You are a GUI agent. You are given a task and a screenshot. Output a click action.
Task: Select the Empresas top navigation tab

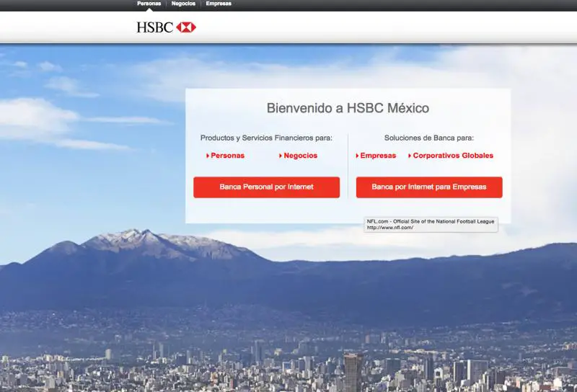[x=219, y=4]
